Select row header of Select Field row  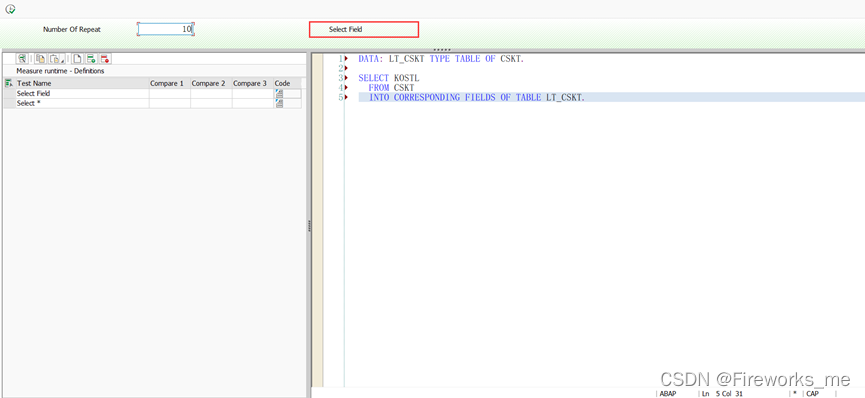coord(9,94)
